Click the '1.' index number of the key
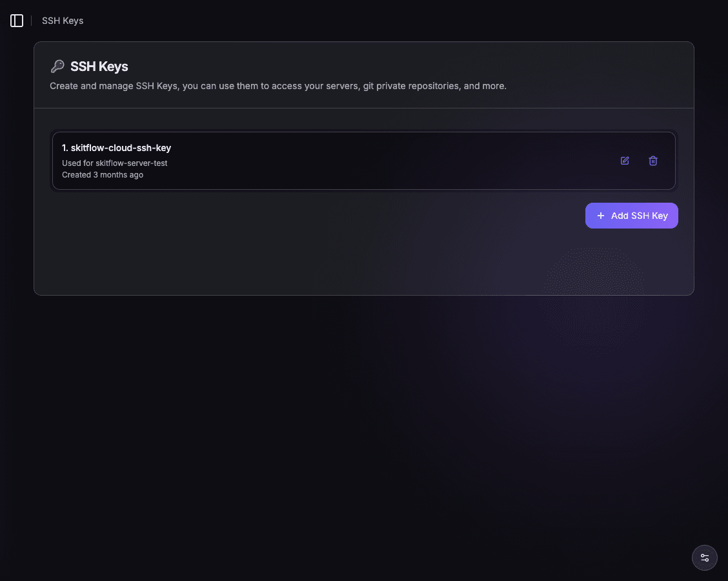The image size is (728, 581). pyautogui.click(x=65, y=148)
